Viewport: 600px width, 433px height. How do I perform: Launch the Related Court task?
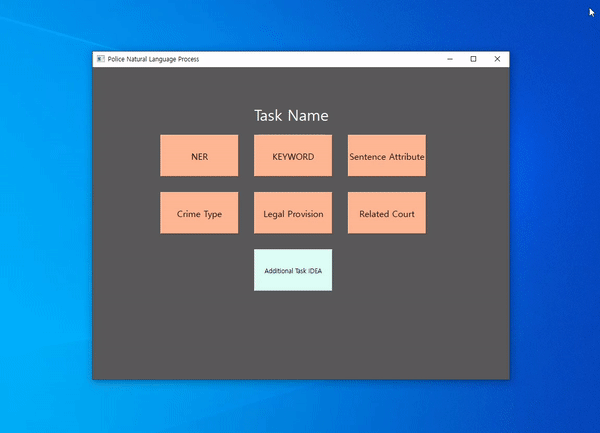(x=386, y=213)
